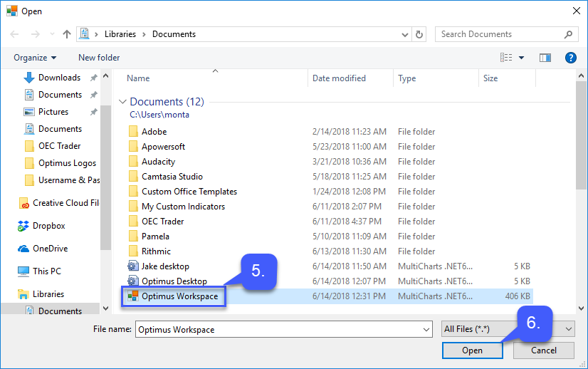
Task: Click the change view icon
Action: coord(506,58)
